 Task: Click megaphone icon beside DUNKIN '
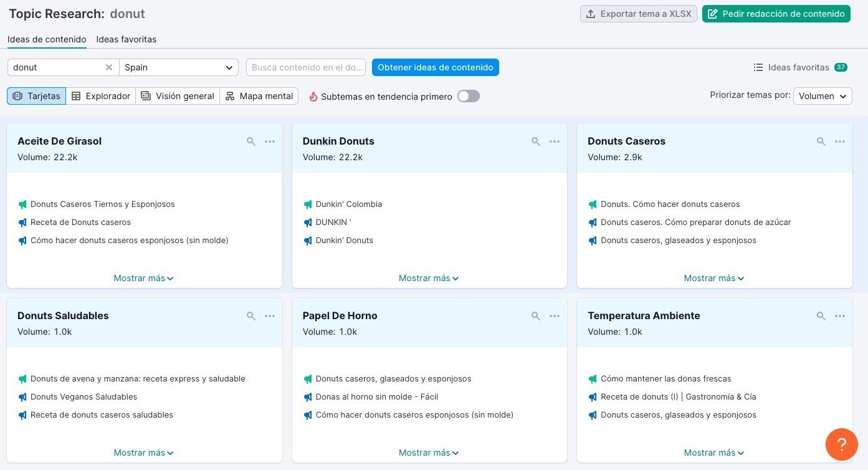[308, 223]
